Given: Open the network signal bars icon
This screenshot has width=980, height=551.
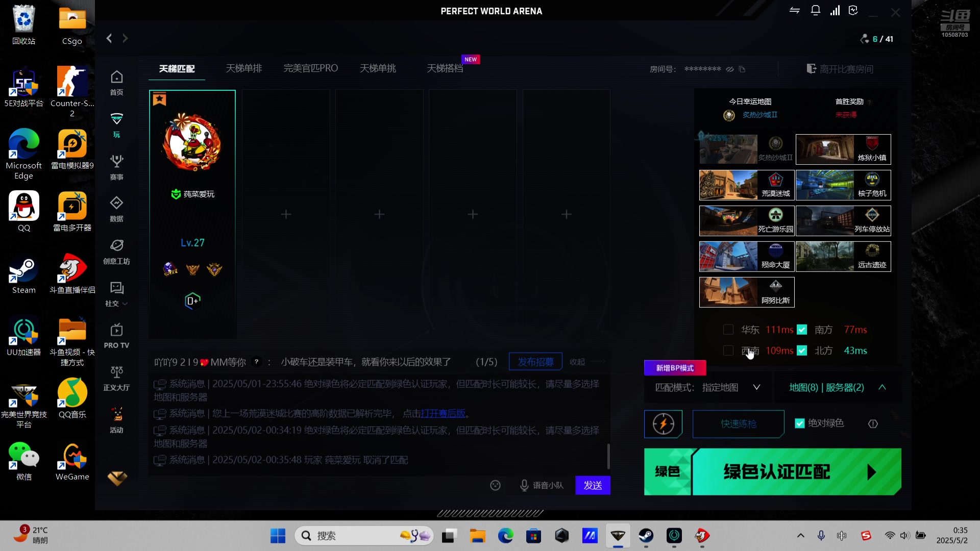Looking at the screenshot, I should click(835, 11).
